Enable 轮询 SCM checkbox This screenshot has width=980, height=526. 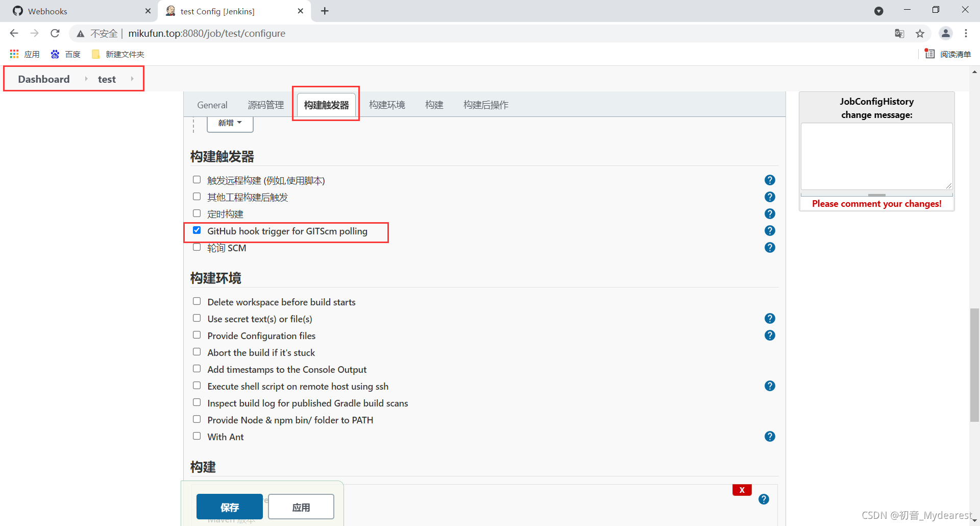[197, 247]
